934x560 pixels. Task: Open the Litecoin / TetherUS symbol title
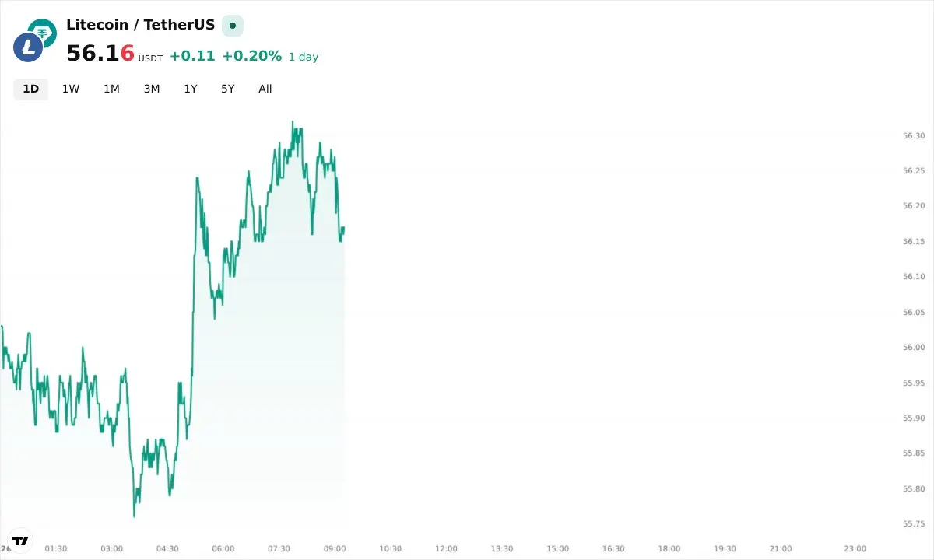(140, 25)
